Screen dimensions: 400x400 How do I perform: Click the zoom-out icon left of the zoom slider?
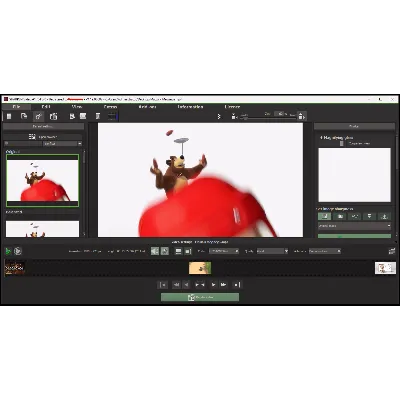pyautogui.click(x=234, y=116)
